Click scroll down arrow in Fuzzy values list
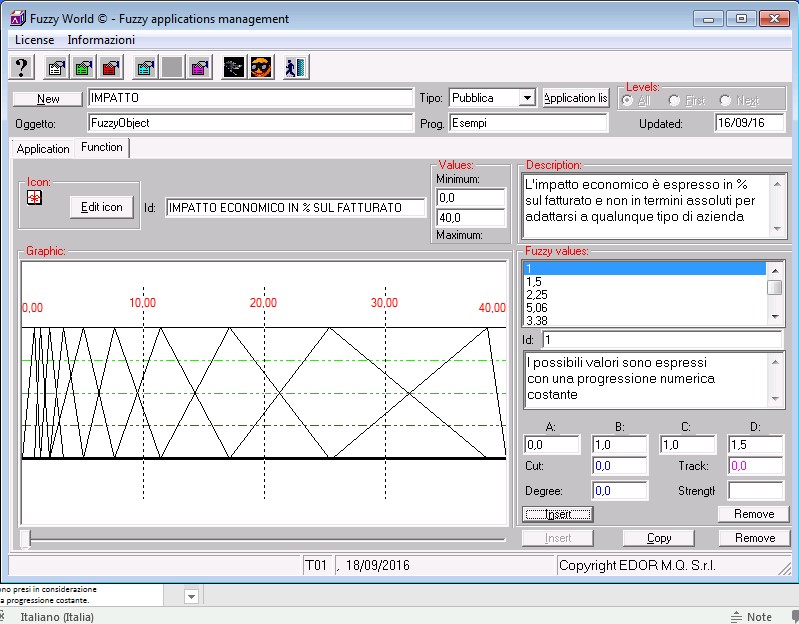This screenshot has height=624, width=799. pyautogui.click(x=775, y=317)
